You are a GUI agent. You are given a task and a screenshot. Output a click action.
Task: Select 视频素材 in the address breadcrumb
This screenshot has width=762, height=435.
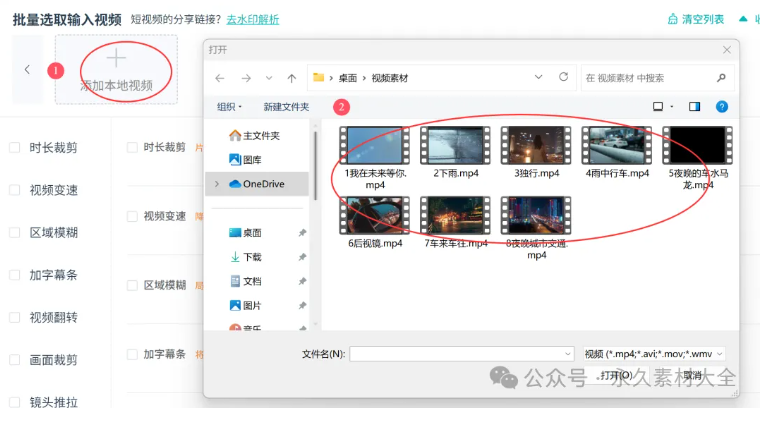pos(390,78)
